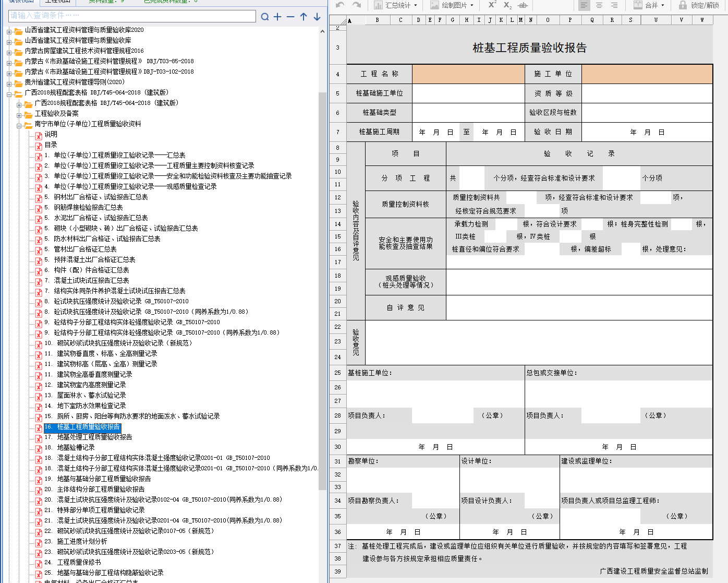Open 屋面淋水、蓄水试验记录

click(85, 395)
